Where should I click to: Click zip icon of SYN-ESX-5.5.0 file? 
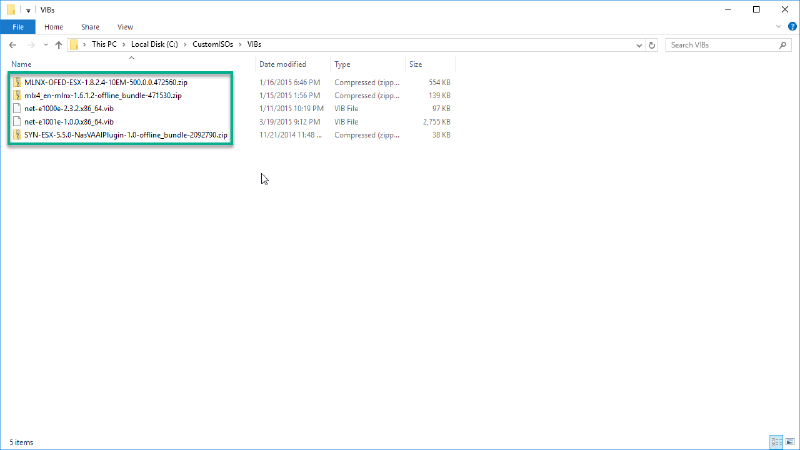pyautogui.click(x=17, y=135)
